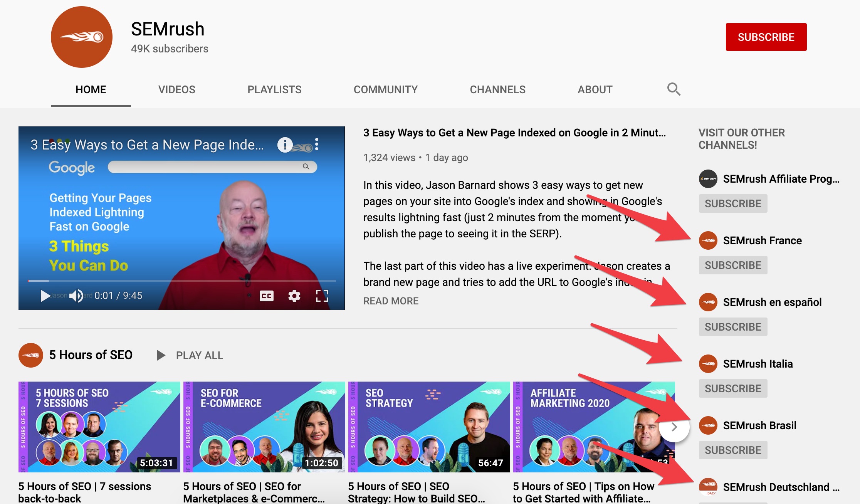Click video title overlay in player

coord(147,145)
